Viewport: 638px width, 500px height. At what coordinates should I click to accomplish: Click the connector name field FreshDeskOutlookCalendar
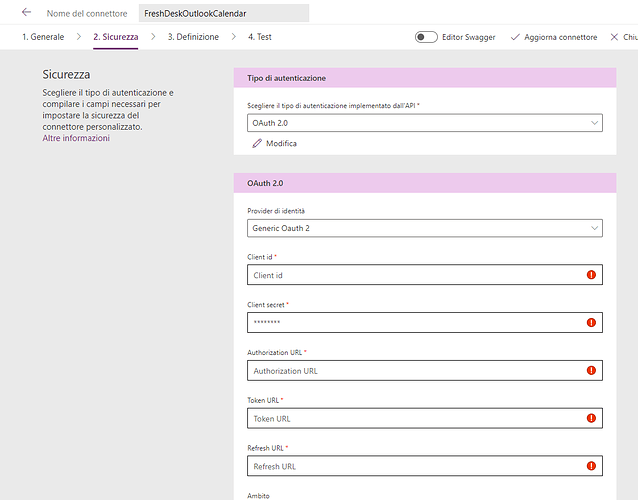(x=224, y=13)
